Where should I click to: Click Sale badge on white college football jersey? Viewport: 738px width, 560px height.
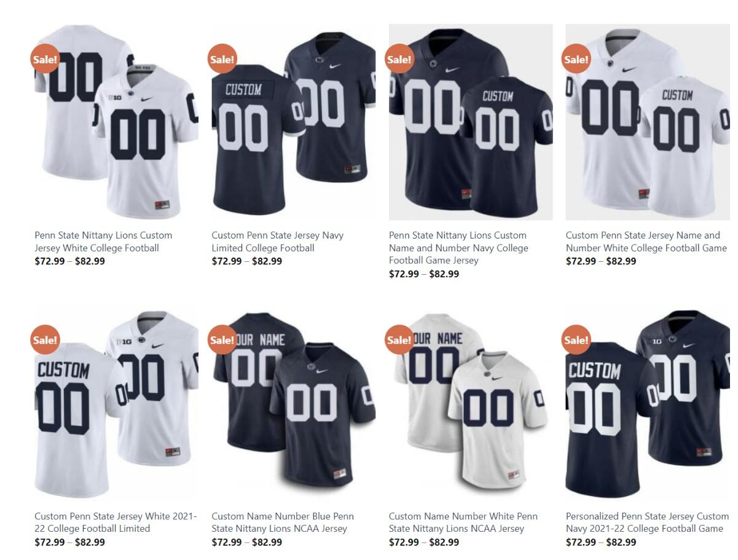45,60
